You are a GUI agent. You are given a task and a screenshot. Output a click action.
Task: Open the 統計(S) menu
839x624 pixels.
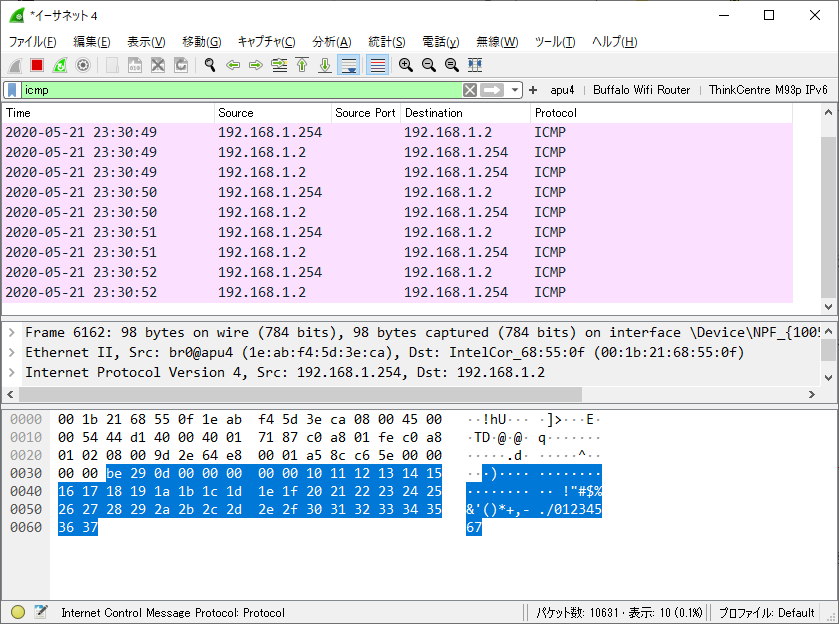pyautogui.click(x=386, y=41)
